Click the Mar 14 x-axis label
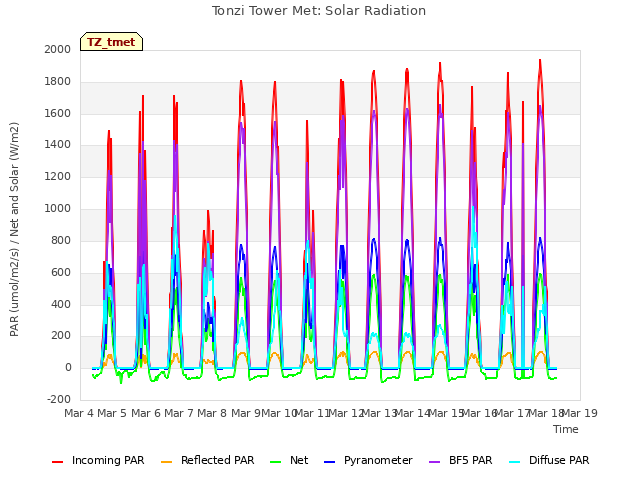The image size is (640, 480). (413, 413)
